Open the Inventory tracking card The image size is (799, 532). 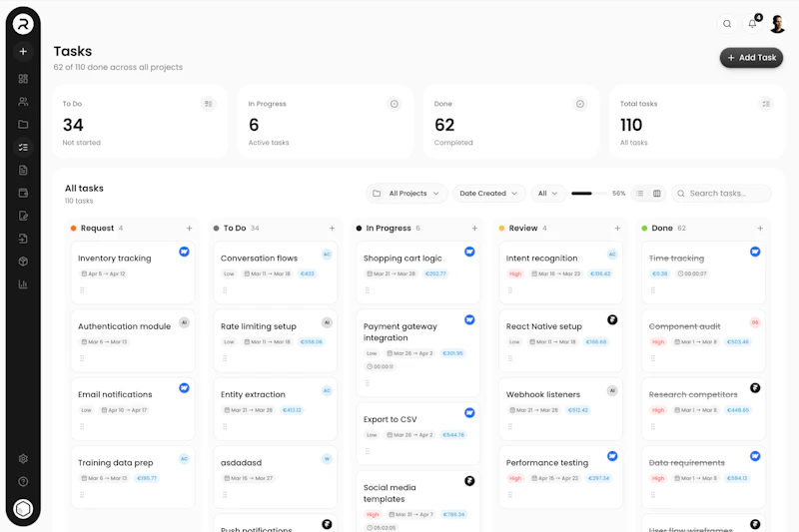tap(133, 272)
